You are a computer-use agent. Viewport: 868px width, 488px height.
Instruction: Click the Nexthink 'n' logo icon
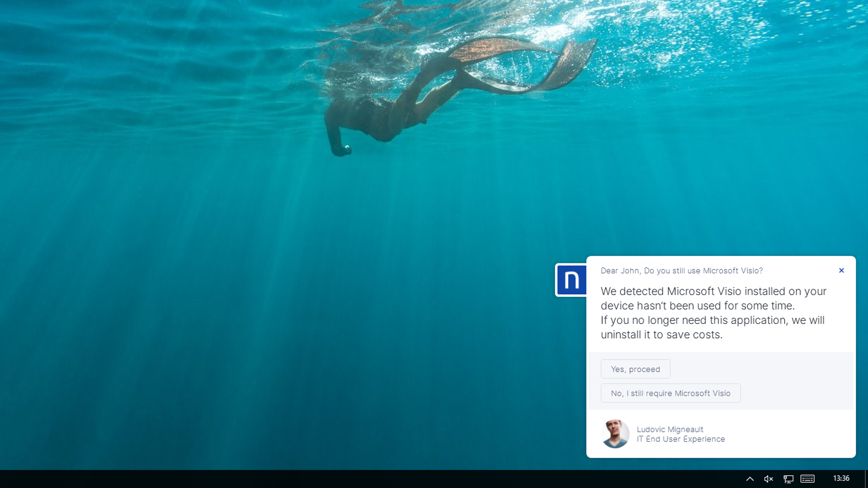click(x=571, y=280)
